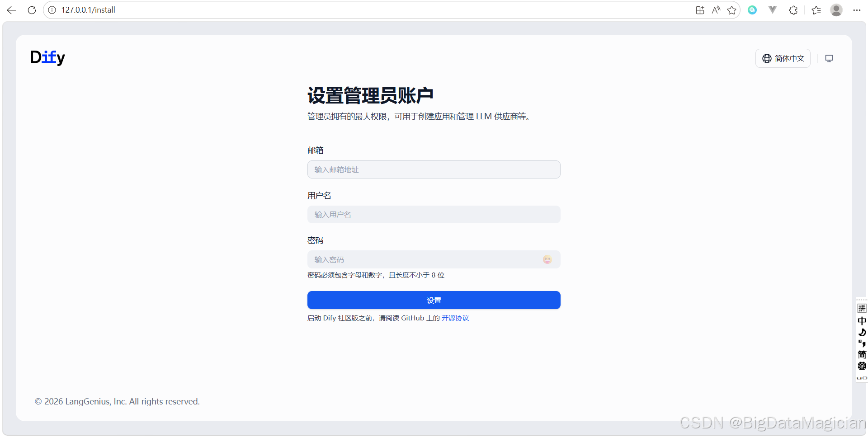Add this page to favorites star
This screenshot has height=437, width=868.
[x=731, y=10]
